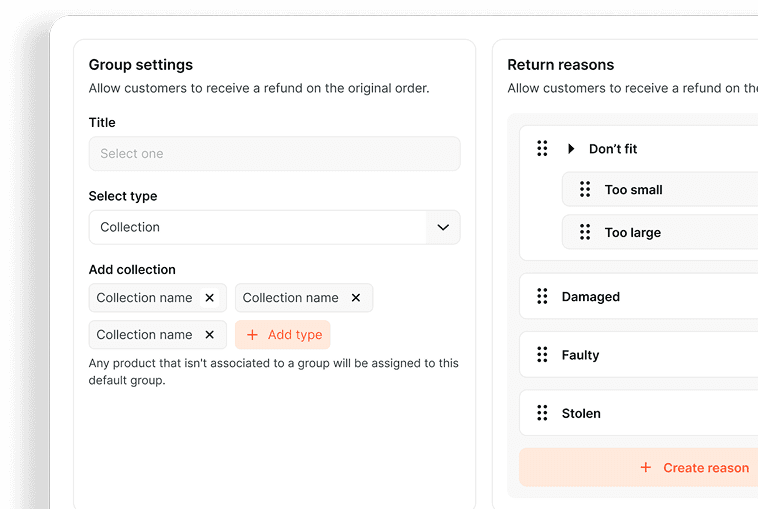758x509 pixels.
Task: Collapse the Don't fit reason group
Action: [x=571, y=149]
